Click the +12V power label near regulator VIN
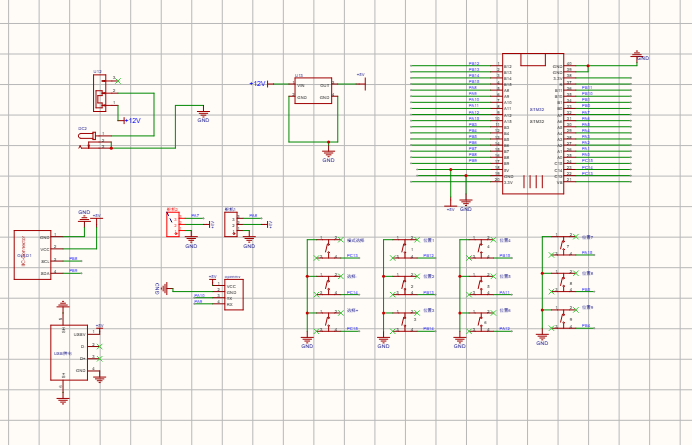Screen dimensions: 692x445 258,83
